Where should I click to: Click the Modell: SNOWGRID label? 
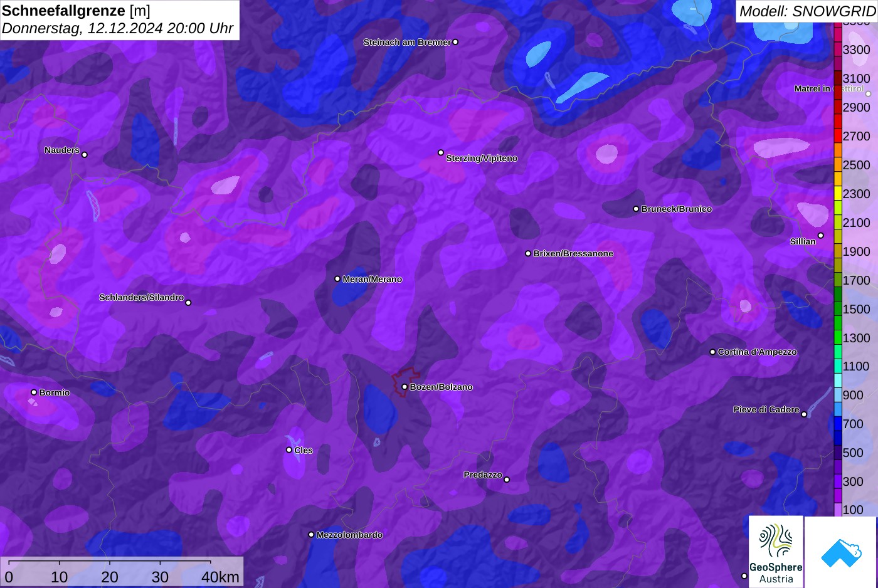pos(807,11)
